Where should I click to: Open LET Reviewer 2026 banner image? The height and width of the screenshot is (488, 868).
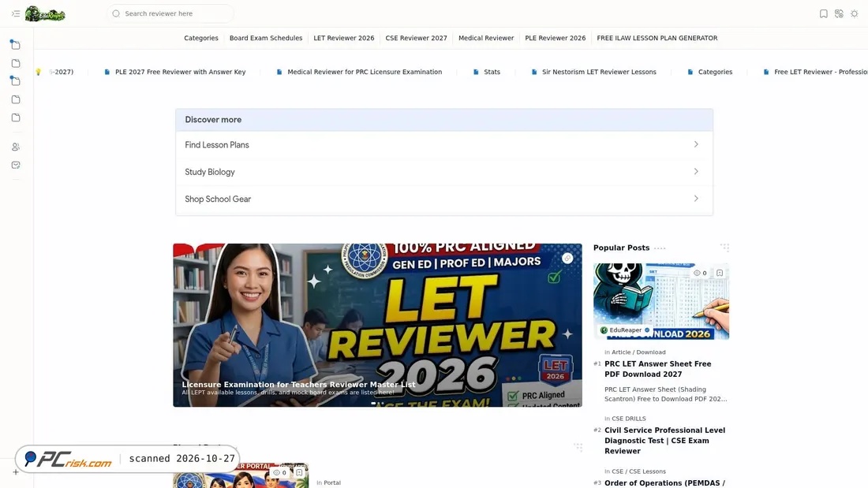[377, 326]
